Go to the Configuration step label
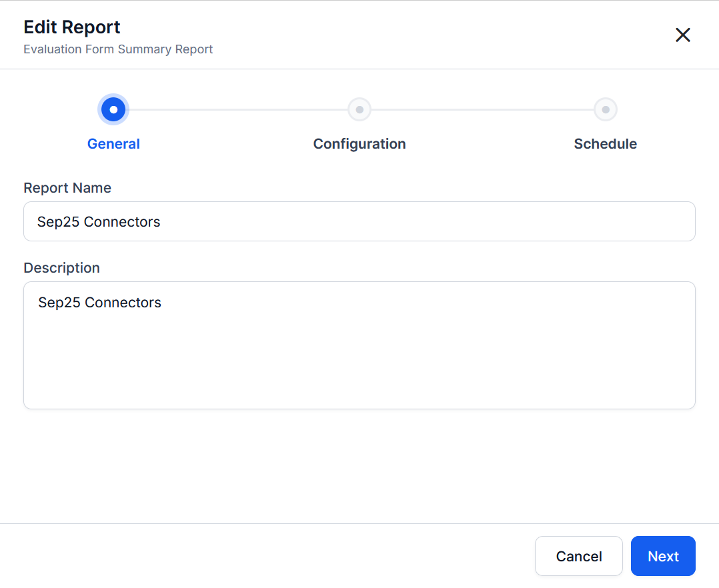 (359, 144)
